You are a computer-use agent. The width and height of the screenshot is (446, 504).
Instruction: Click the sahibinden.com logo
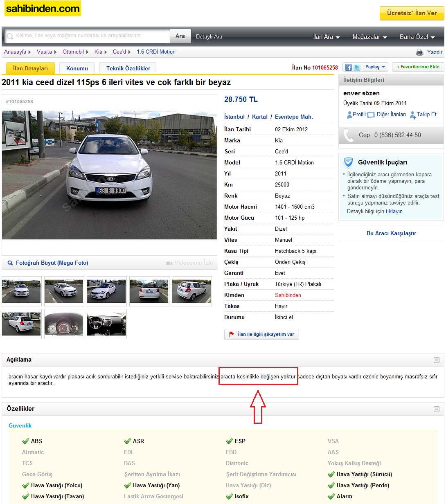(x=43, y=9)
